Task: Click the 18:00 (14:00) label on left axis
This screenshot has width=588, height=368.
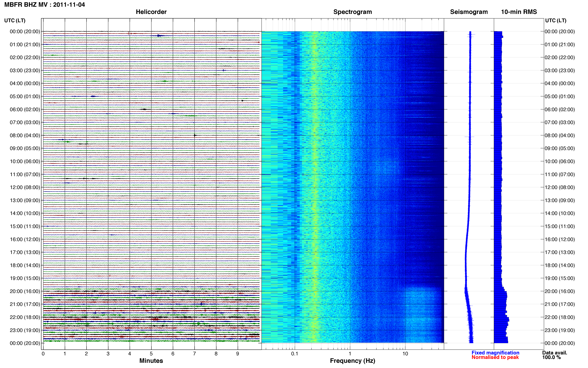Action: point(25,265)
